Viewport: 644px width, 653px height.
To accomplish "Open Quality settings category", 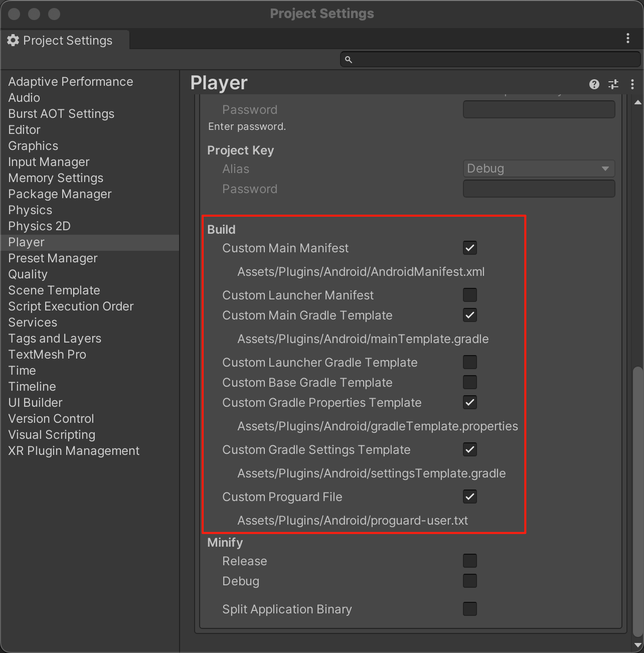I will pyautogui.click(x=28, y=274).
